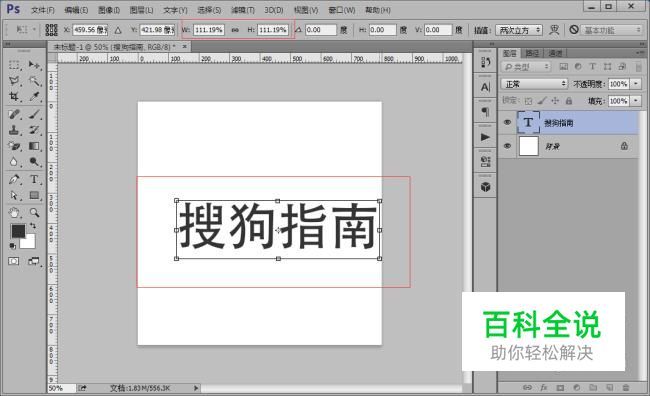Open the 基本功能 workspace dropdown

click(x=611, y=30)
